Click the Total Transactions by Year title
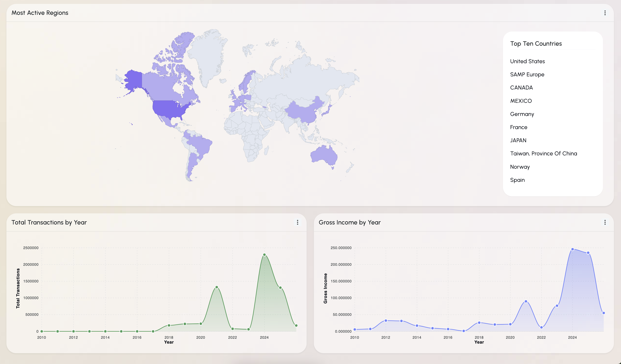Screen dimensions: 621x364 click(x=49, y=222)
